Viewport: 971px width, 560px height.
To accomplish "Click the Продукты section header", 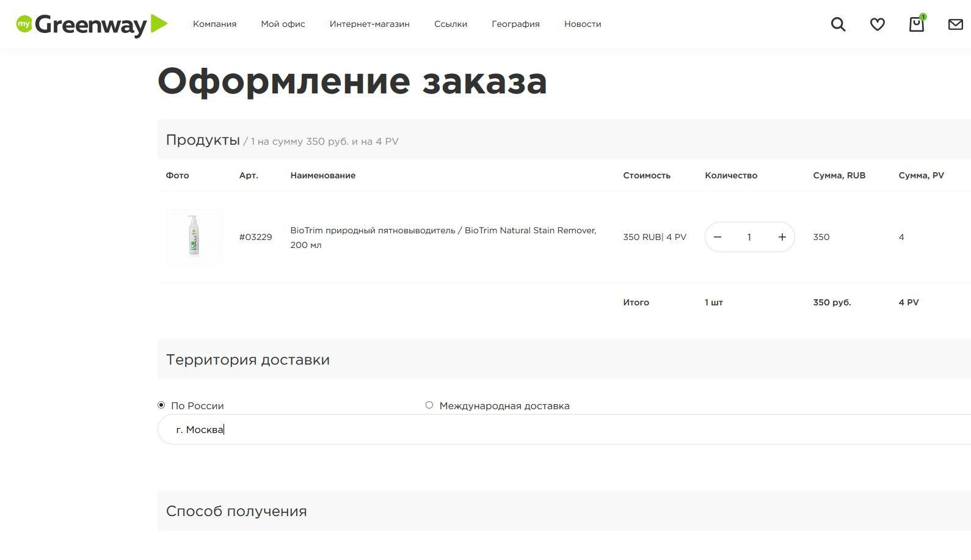I will tap(564, 139).
